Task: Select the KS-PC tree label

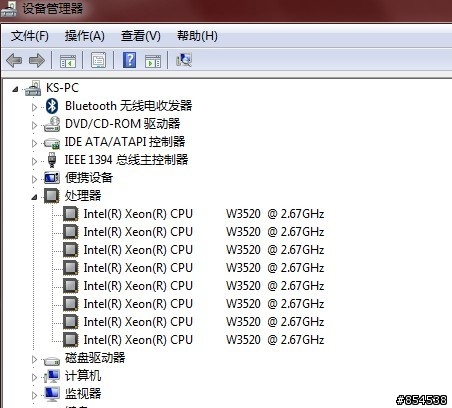Action: click(62, 88)
